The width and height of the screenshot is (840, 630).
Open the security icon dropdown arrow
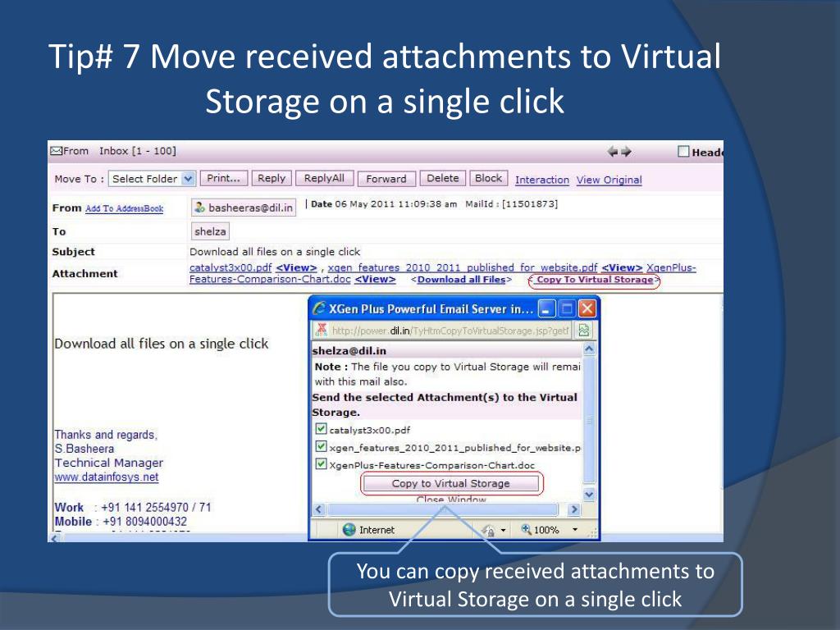(503, 531)
